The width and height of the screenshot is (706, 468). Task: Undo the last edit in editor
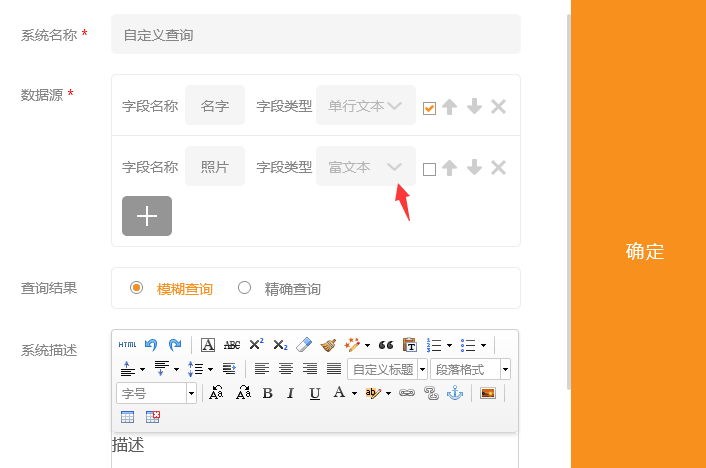(x=151, y=345)
